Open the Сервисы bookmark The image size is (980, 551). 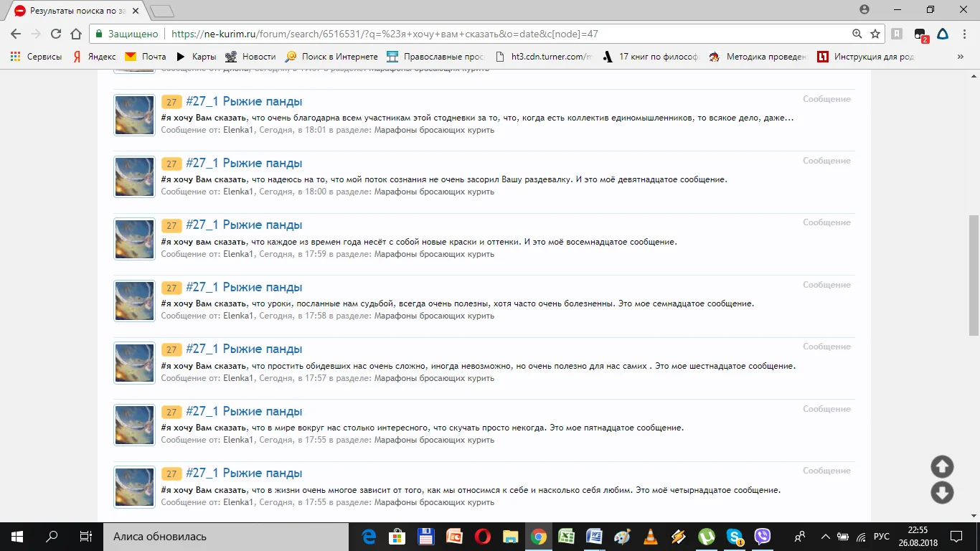(36, 56)
